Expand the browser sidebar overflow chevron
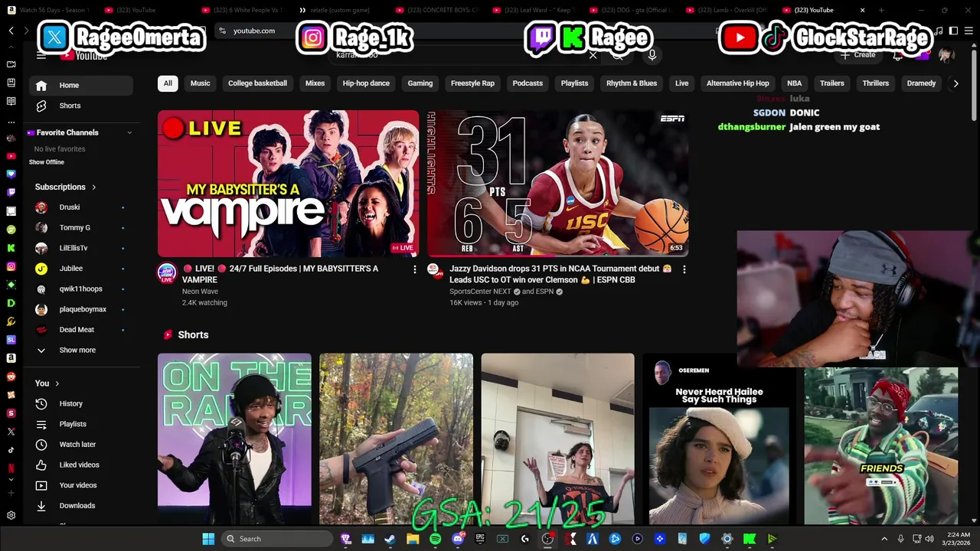This screenshot has height=551, width=980. [11, 480]
